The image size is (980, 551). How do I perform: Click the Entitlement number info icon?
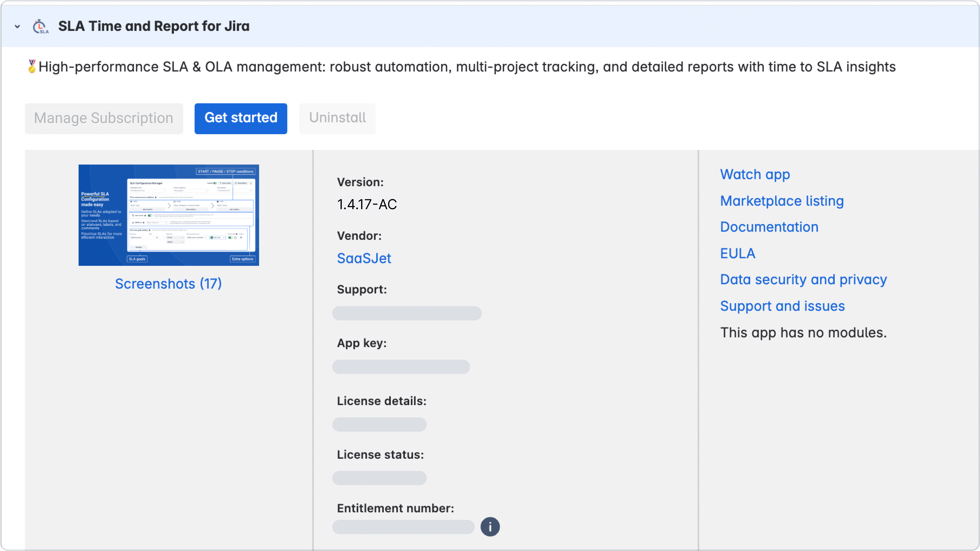tap(490, 527)
